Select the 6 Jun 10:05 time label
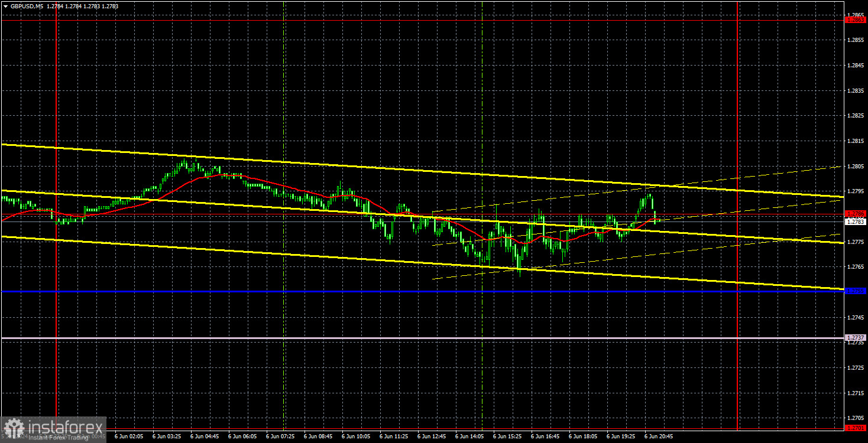The image size is (868, 443). (356, 437)
